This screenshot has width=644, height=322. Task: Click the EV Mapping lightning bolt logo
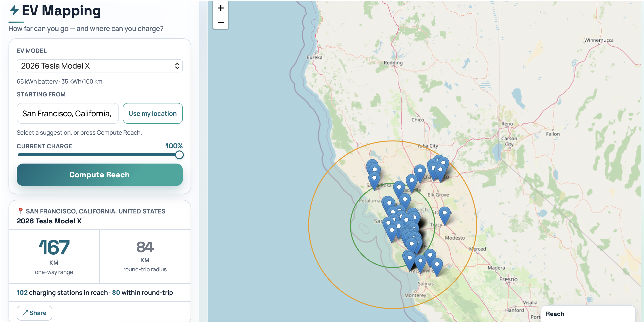pyautogui.click(x=14, y=10)
